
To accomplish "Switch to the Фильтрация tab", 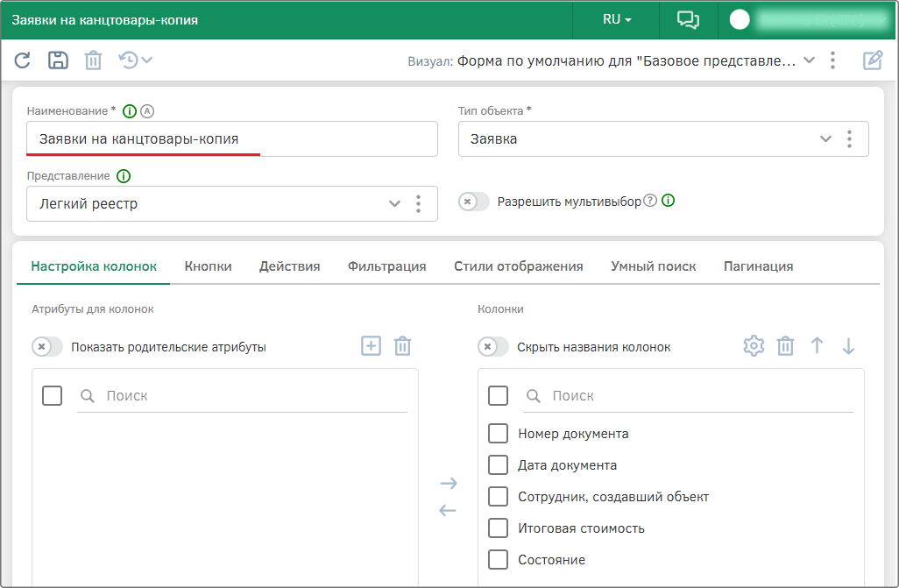I will pos(387,266).
